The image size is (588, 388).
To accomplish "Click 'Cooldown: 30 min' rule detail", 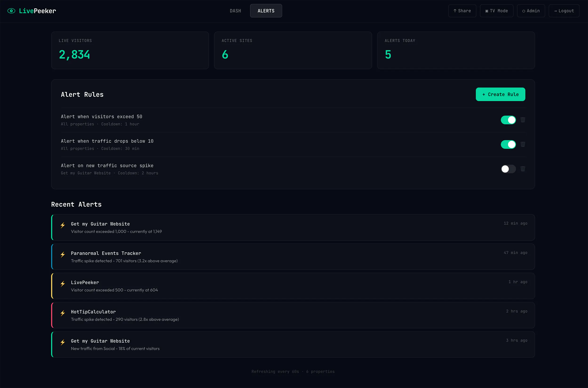I will click(x=120, y=148).
